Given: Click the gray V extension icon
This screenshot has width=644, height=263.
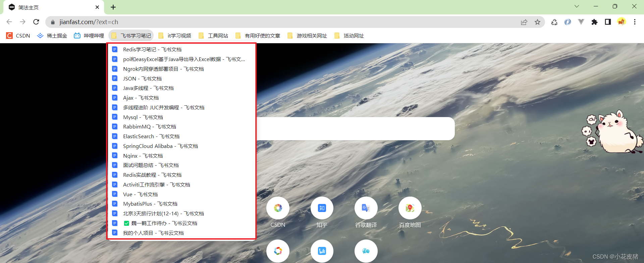Looking at the screenshot, I should click(x=581, y=22).
